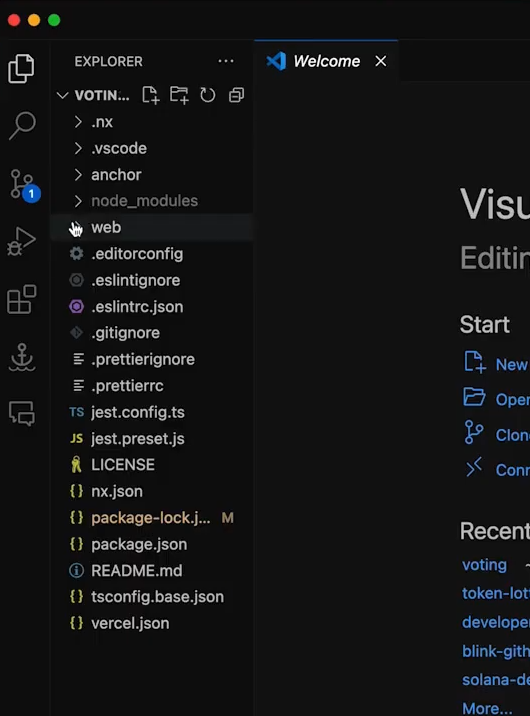Open Source Control view with badge
This screenshot has height=716, width=530.
pyautogui.click(x=24, y=185)
